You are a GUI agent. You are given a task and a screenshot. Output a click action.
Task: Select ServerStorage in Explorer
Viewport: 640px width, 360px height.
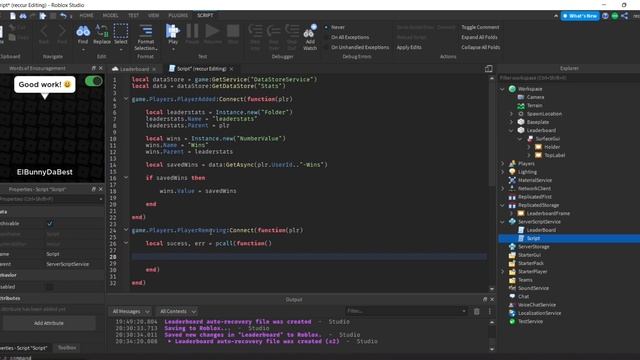point(533,247)
